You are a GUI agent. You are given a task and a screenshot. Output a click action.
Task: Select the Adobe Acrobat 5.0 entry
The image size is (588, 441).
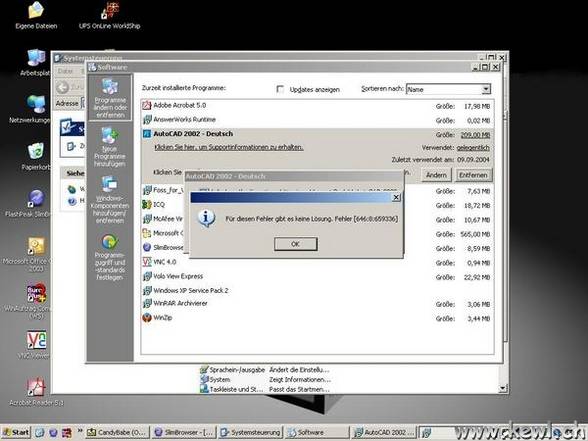click(317, 105)
